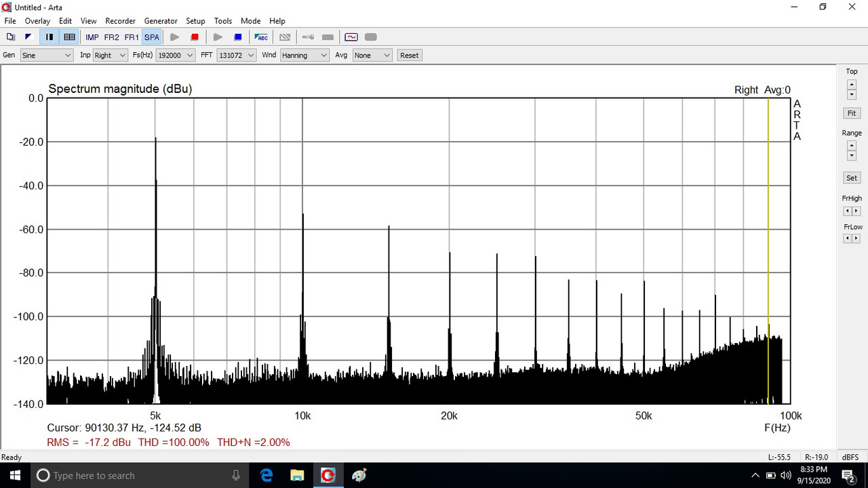This screenshot has width=868, height=488.
Task: Click the Arta app icon in taskbar
Action: (328, 475)
